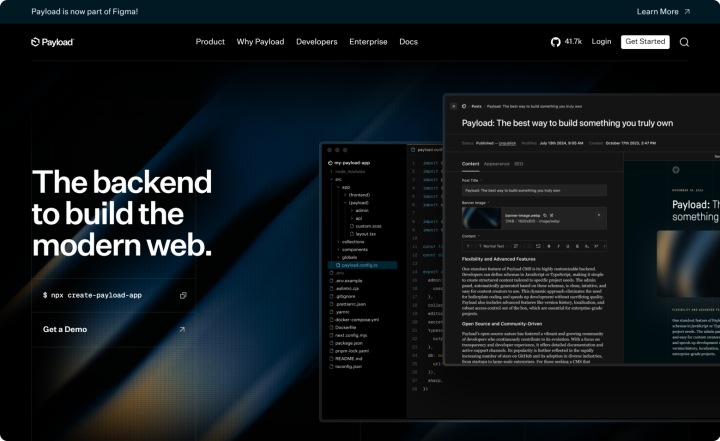Apply bold in the Content editor toolbar
Screen dimensions: 720x441
tap(549, 246)
